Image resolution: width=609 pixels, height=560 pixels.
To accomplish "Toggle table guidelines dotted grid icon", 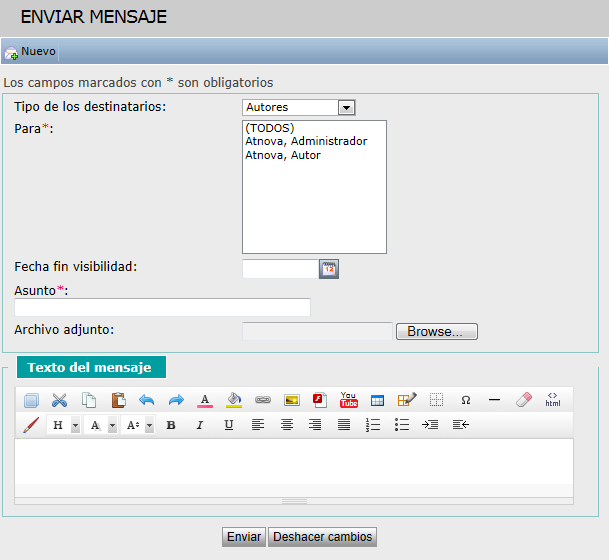I will 437,400.
